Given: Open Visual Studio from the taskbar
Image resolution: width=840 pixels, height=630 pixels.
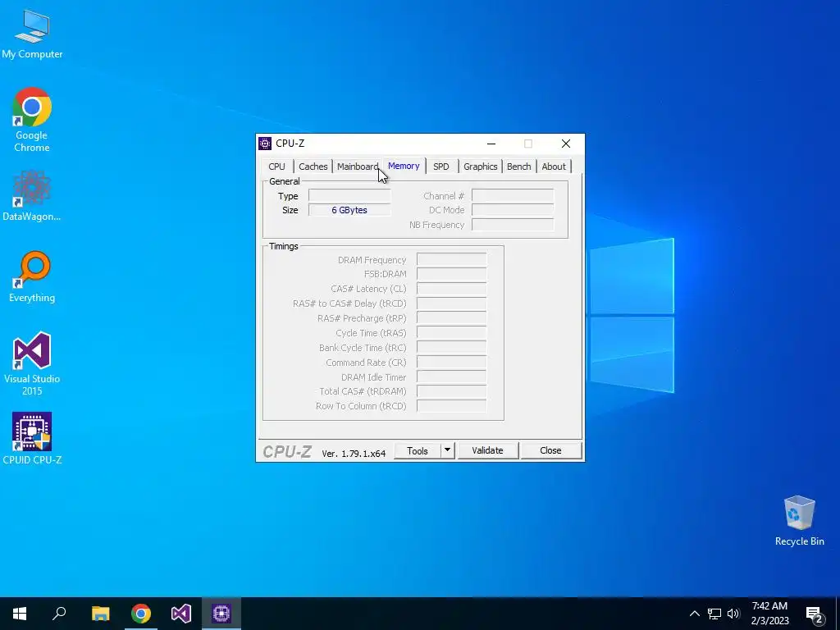Looking at the screenshot, I should click(181, 614).
